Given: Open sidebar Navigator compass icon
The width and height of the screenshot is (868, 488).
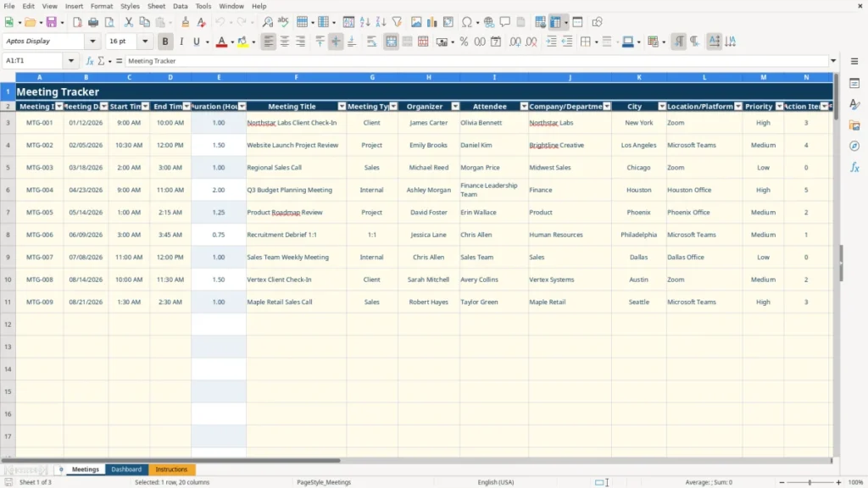Looking at the screenshot, I should click(x=854, y=146).
